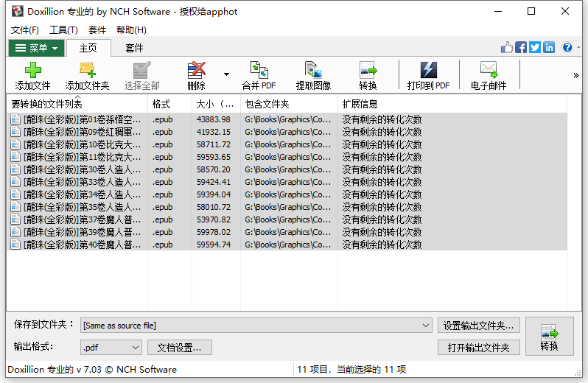Sort by 格式 column header
588x383 pixels.
point(170,104)
